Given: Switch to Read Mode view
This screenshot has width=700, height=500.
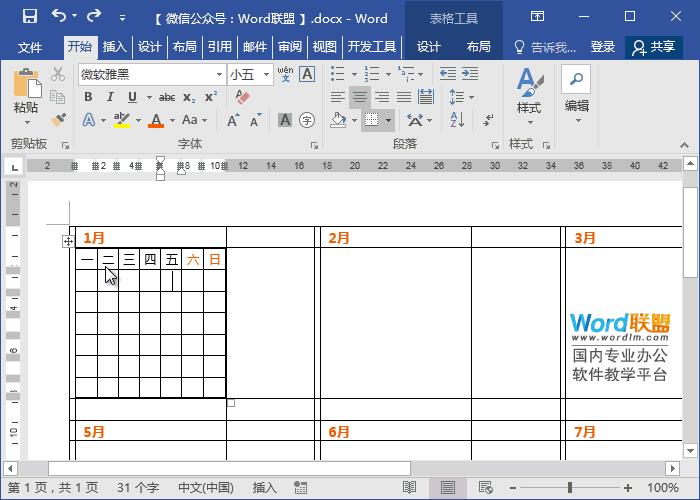Looking at the screenshot, I should click(x=409, y=487).
